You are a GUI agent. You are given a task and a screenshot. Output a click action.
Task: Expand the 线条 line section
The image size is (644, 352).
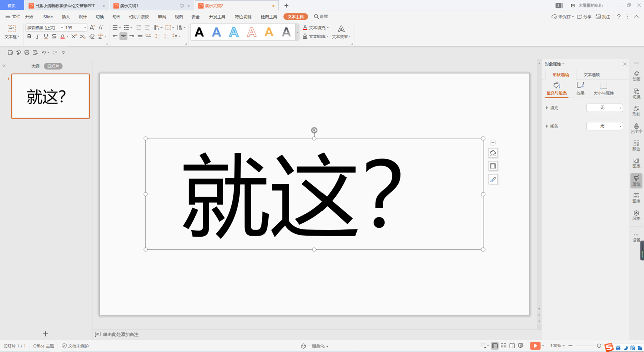pos(547,126)
